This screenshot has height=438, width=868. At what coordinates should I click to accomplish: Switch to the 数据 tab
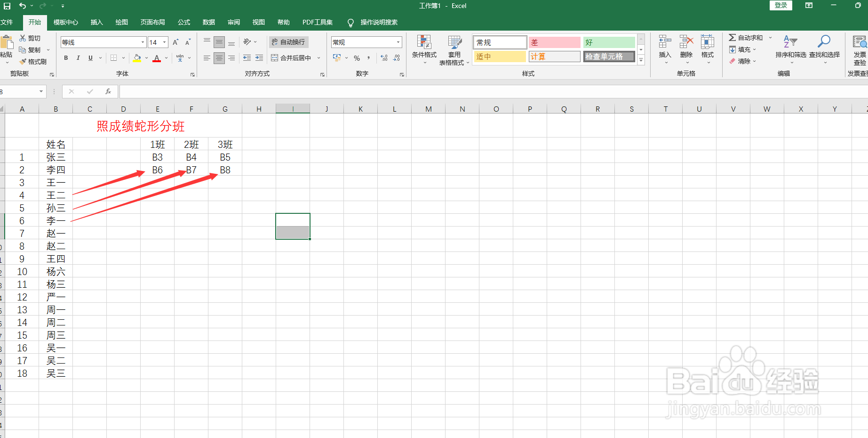(x=209, y=22)
